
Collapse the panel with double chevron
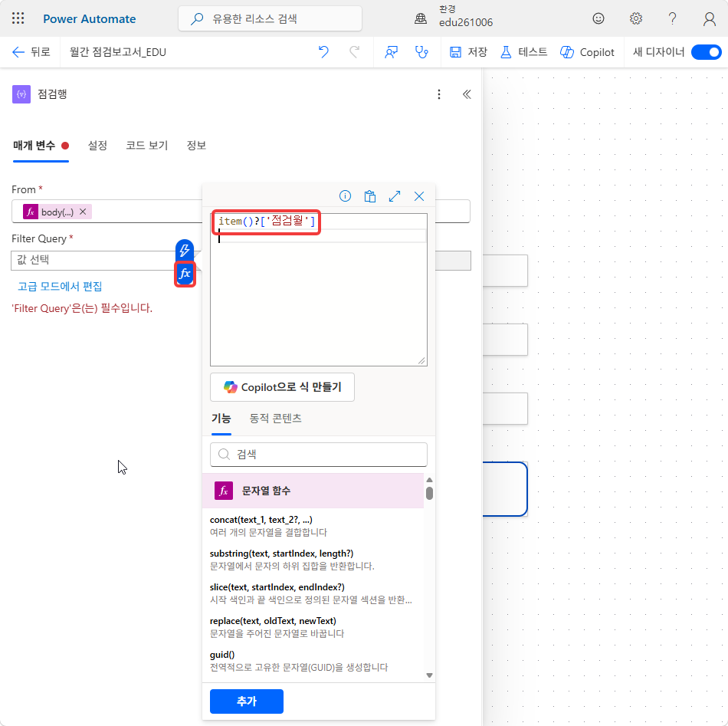[x=467, y=94]
